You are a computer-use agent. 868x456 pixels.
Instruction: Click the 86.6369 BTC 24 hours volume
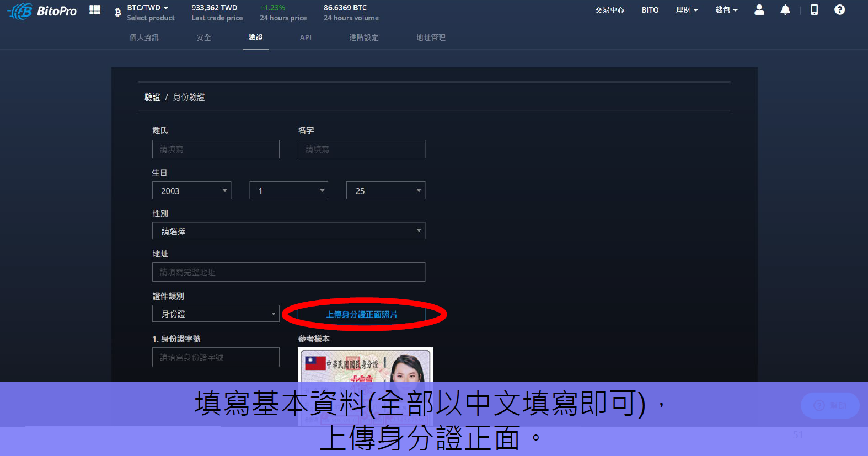tap(345, 8)
